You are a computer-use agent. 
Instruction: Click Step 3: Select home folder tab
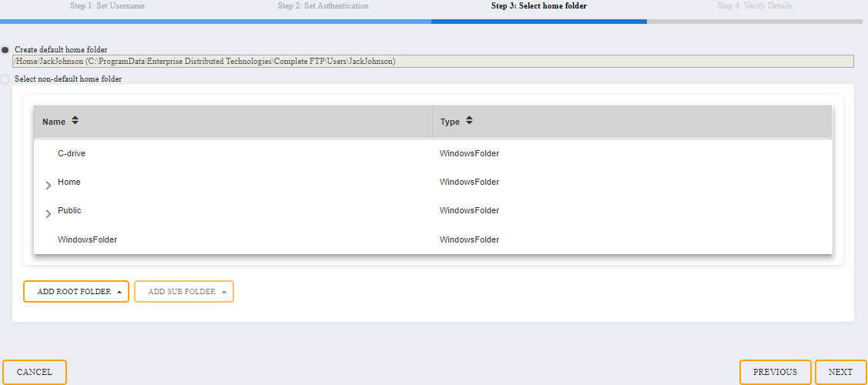(538, 6)
